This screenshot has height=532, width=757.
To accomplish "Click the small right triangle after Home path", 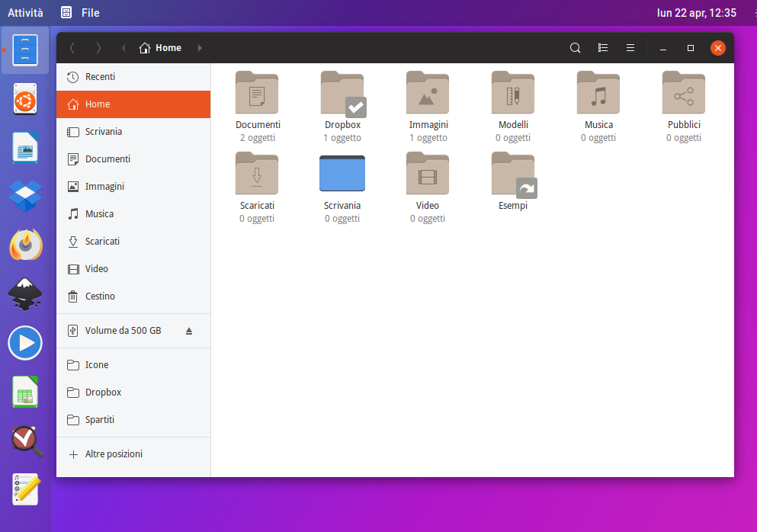I will pyautogui.click(x=200, y=48).
